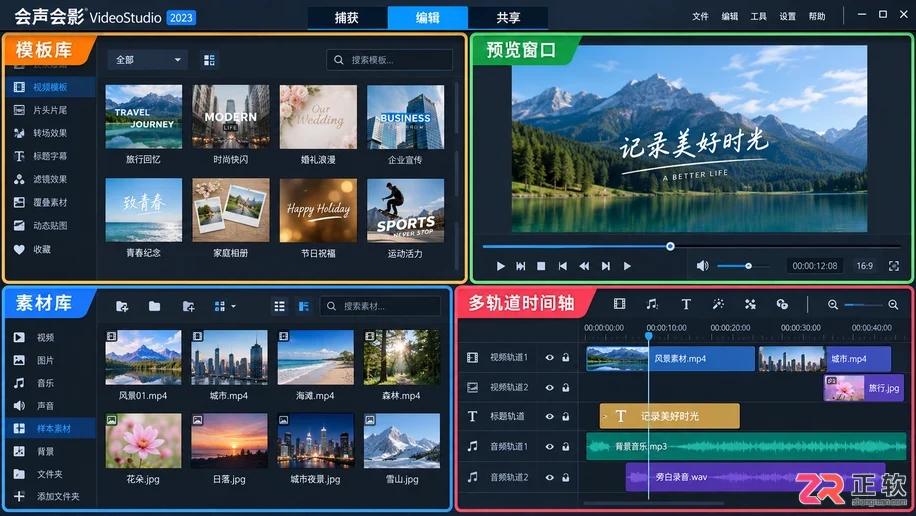Click the 00:00:12:08 timecode field
This screenshot has width=916, height=516.
pos(815,266)
